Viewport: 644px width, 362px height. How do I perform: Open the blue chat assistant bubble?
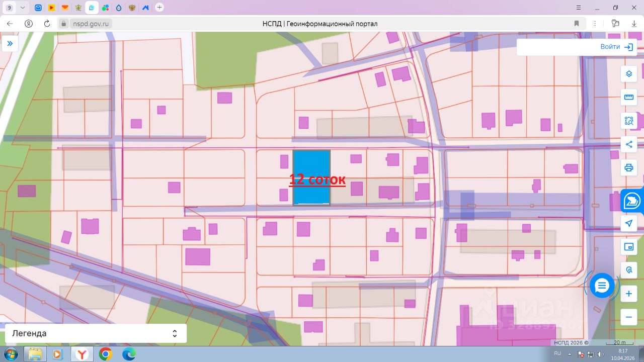(602, 286)
